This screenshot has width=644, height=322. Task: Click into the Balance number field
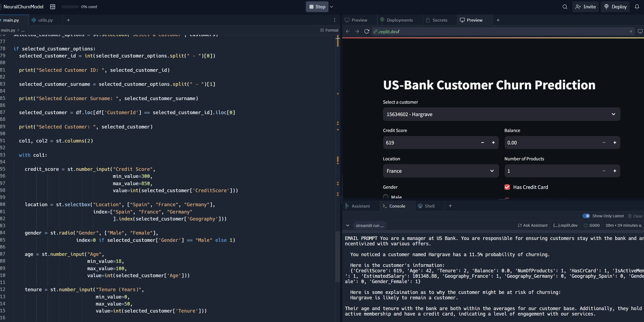point(552,143)
